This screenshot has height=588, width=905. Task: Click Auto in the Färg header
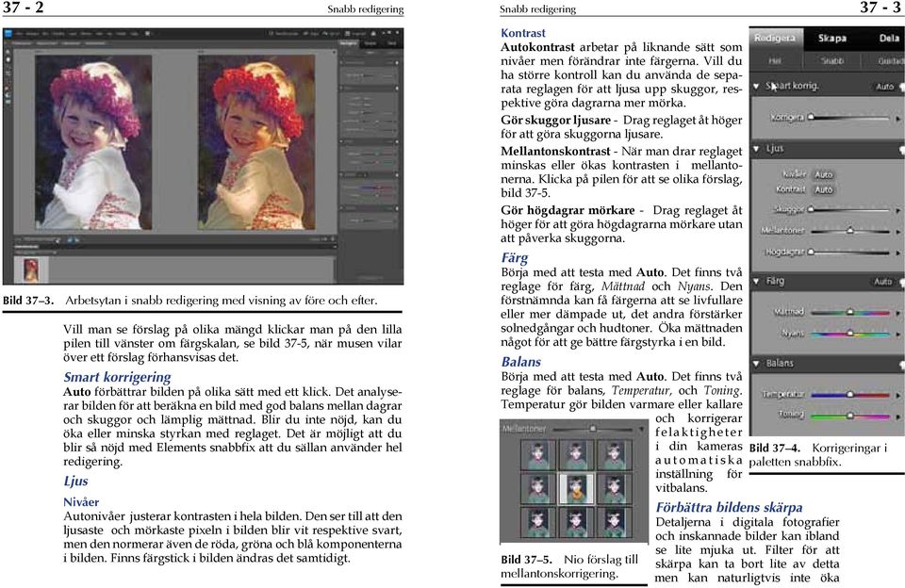(883, 282)
